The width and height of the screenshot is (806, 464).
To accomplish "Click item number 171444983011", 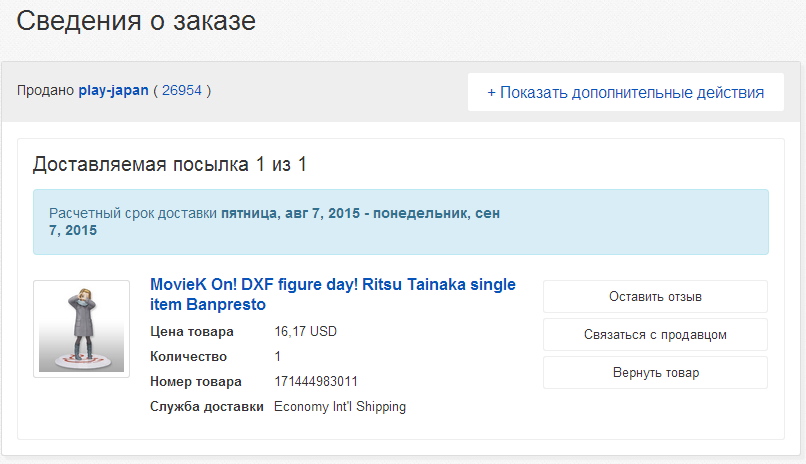I will [316, 382].
